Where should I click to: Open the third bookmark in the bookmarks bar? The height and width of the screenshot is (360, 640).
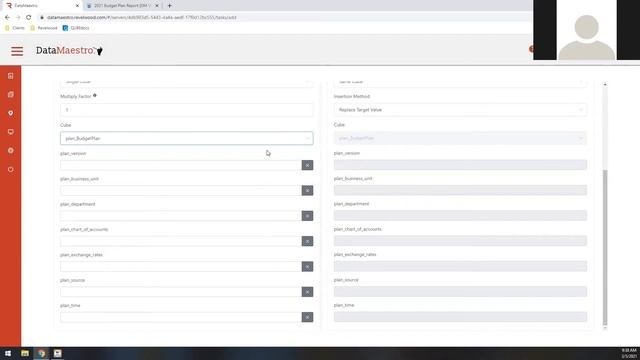pos(76,28)
